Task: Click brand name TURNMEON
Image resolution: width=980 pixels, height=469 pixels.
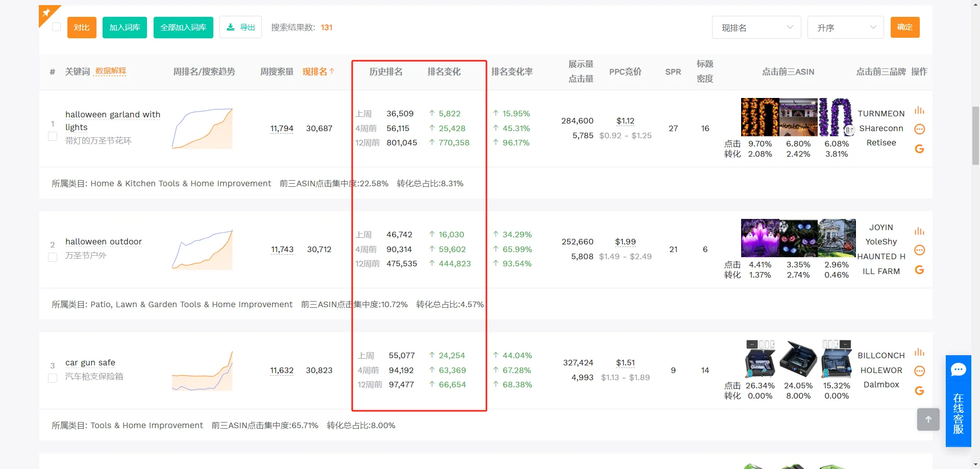Action: (x=881, y=114)
